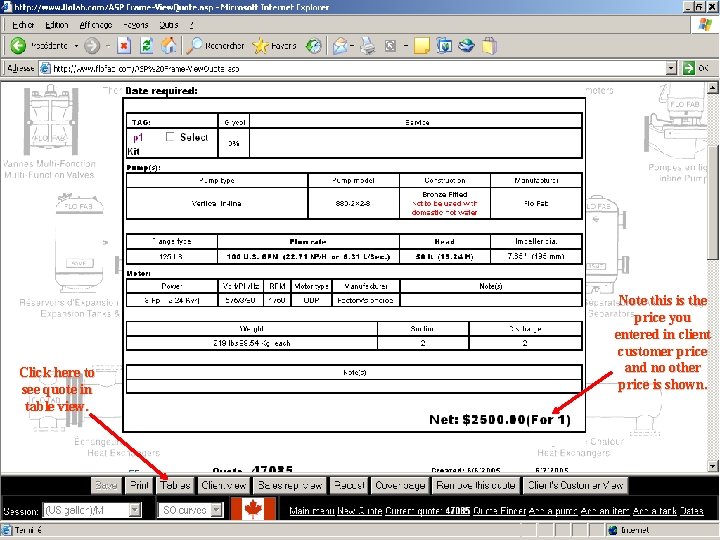Open Favoris with the star icon
The image size is (720, 540).
point(260,45)
